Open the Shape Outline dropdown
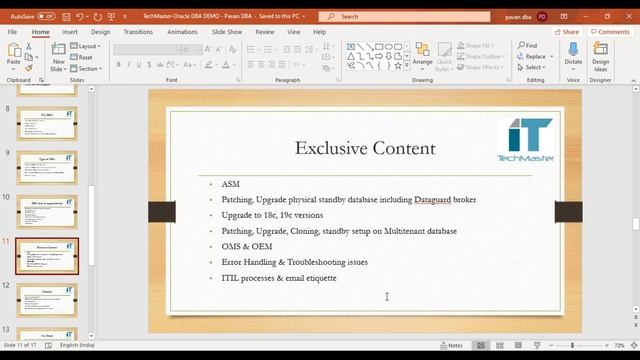 (x=481, y=56)
